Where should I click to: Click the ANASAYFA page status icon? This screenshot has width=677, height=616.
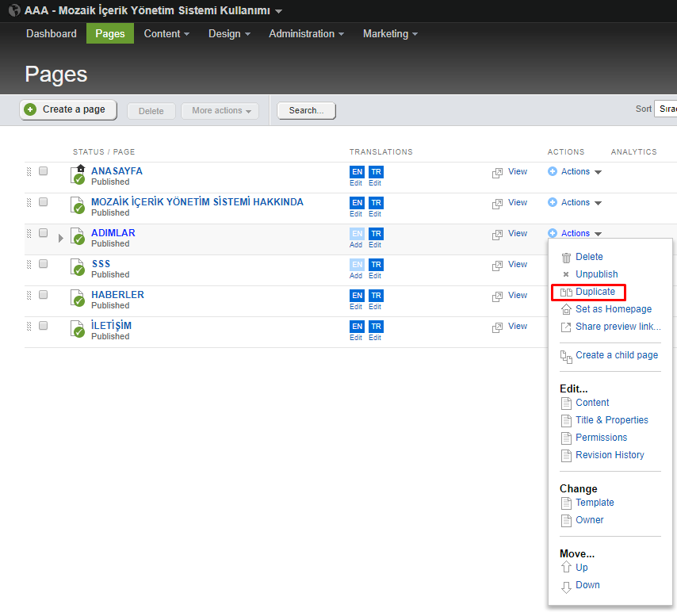[78, 175]
